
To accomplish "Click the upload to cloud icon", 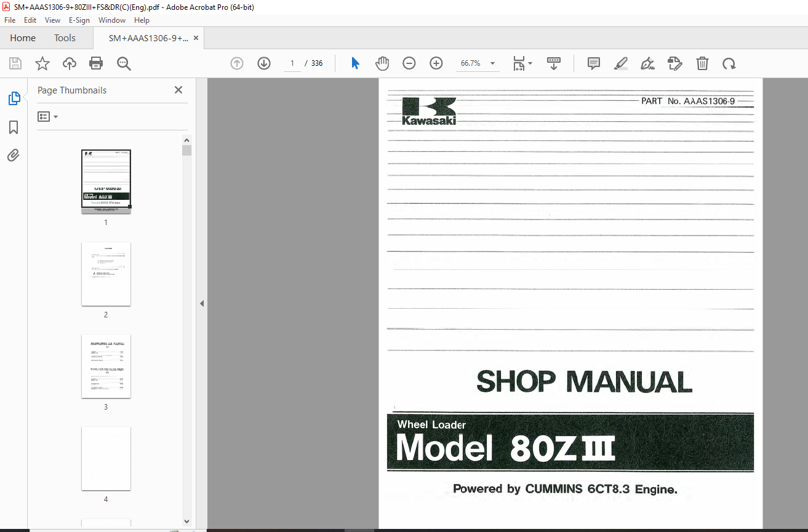I will coord(70,63).
